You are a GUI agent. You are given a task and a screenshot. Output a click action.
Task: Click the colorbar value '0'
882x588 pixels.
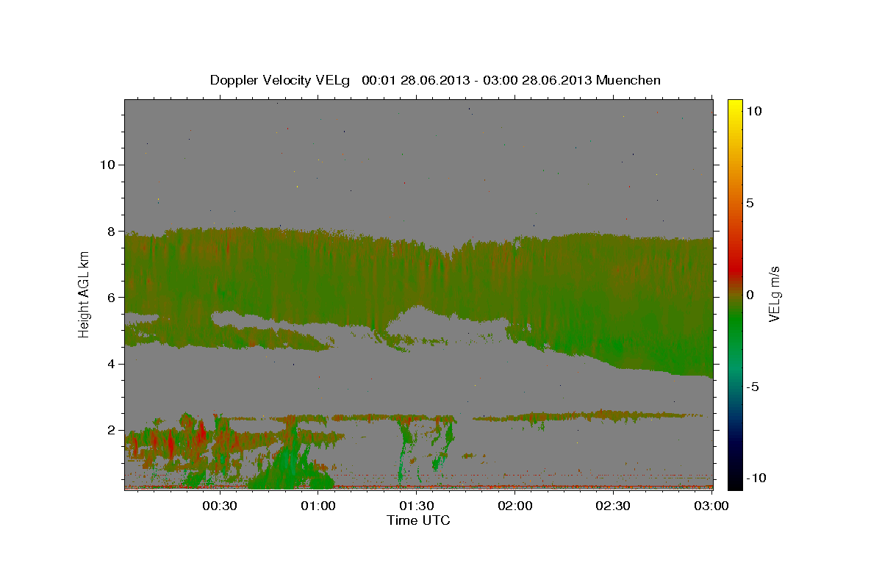[750, 295]
